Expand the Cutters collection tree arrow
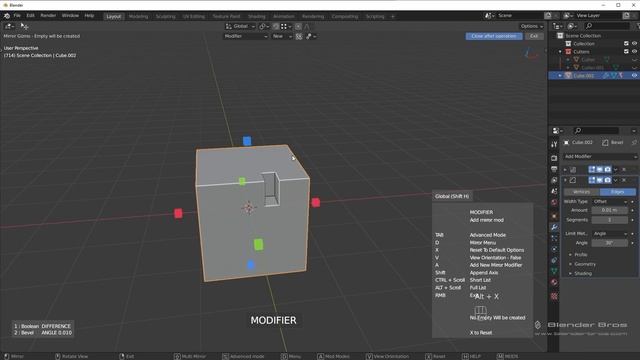 560,52
